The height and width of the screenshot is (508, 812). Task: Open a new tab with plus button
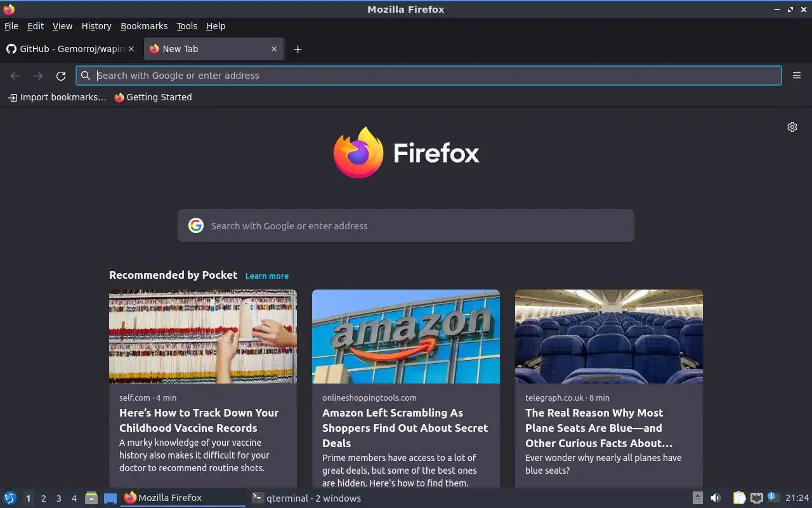[x=298, y=49]
